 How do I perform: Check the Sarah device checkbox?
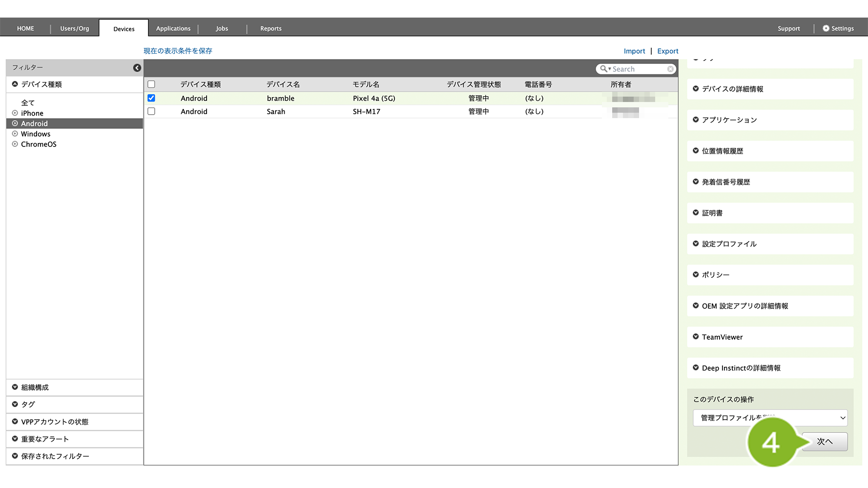[151, 111]
